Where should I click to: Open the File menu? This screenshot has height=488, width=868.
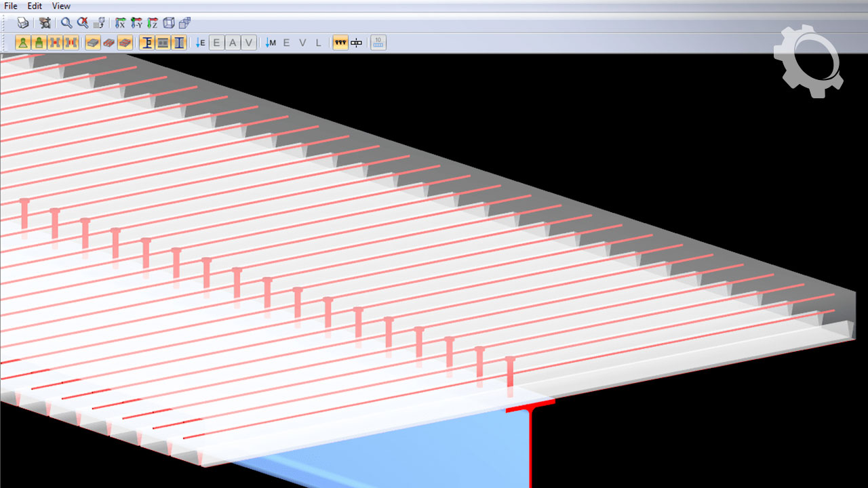tap(11, 6)
